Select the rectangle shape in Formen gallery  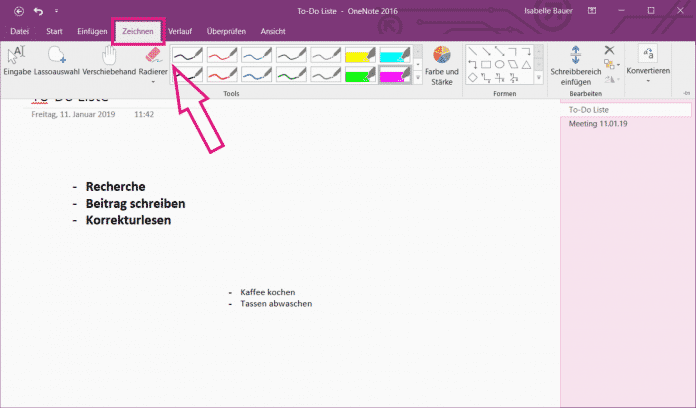pos(486,63)
